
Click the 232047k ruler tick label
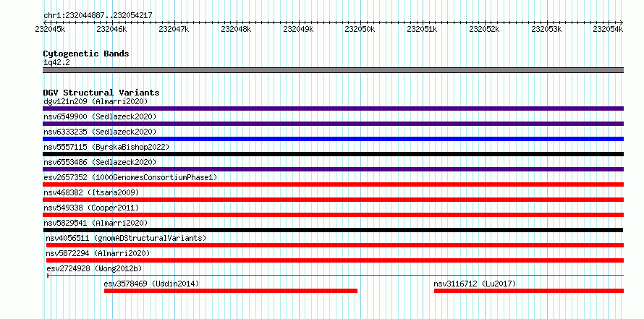tap(174, 29)
